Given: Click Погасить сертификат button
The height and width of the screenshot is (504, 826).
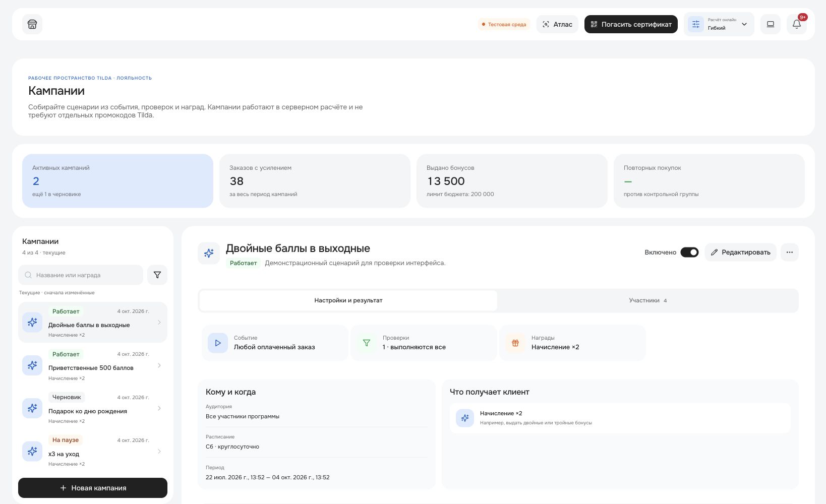Looking at the screenshot, I should 631,24.
